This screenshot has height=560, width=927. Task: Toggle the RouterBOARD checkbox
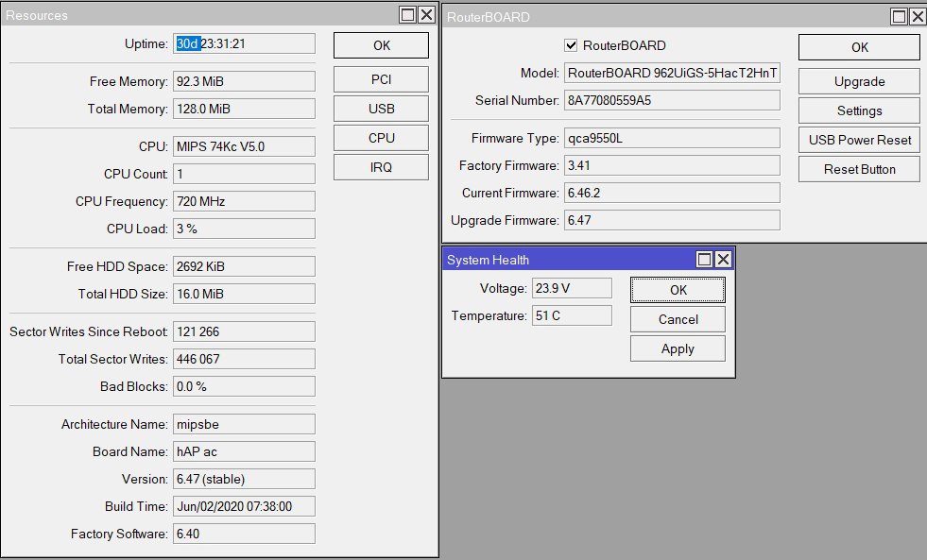(571, 45)
